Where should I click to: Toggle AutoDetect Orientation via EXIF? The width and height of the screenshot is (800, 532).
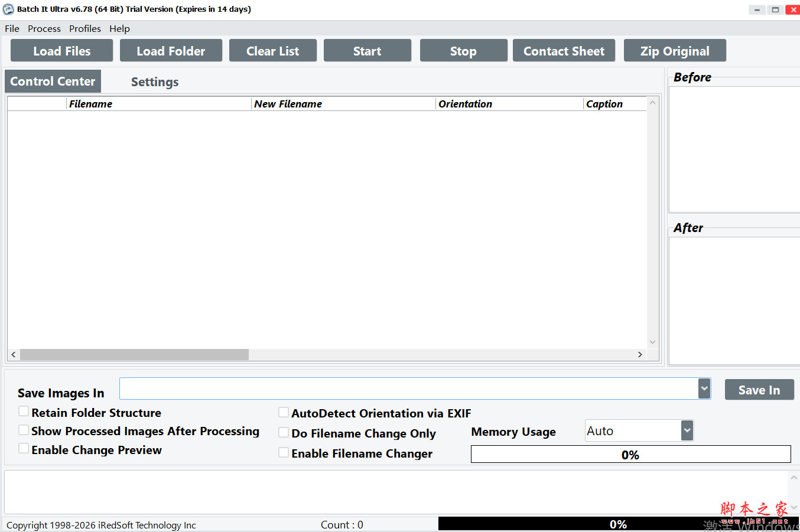(284, 412)
